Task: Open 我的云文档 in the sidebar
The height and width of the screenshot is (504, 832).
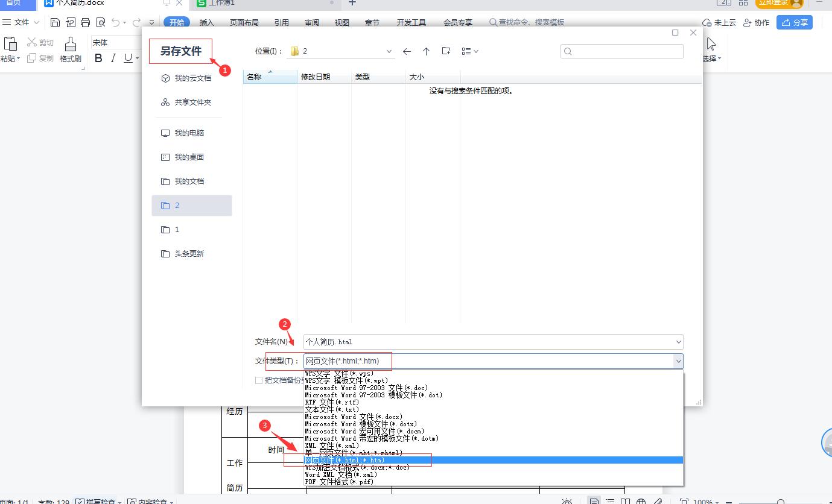Action: pyautogui.click(x=192, y=78)
